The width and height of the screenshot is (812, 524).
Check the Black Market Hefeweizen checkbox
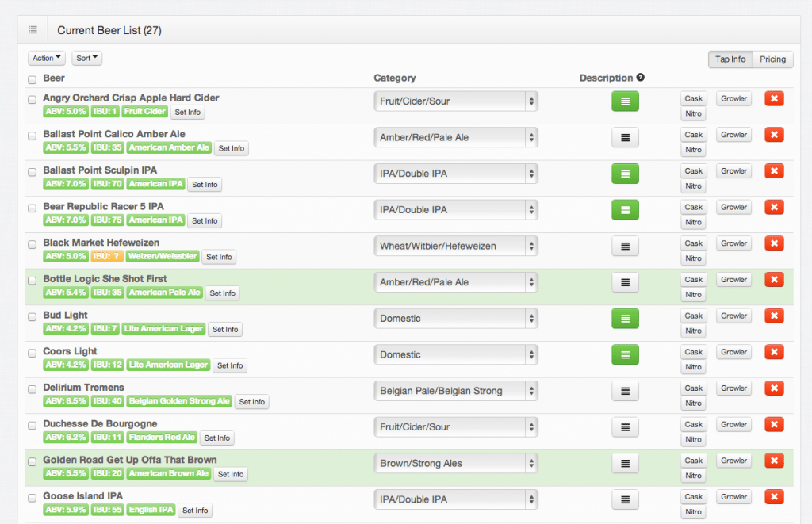(x=32, y=244)
